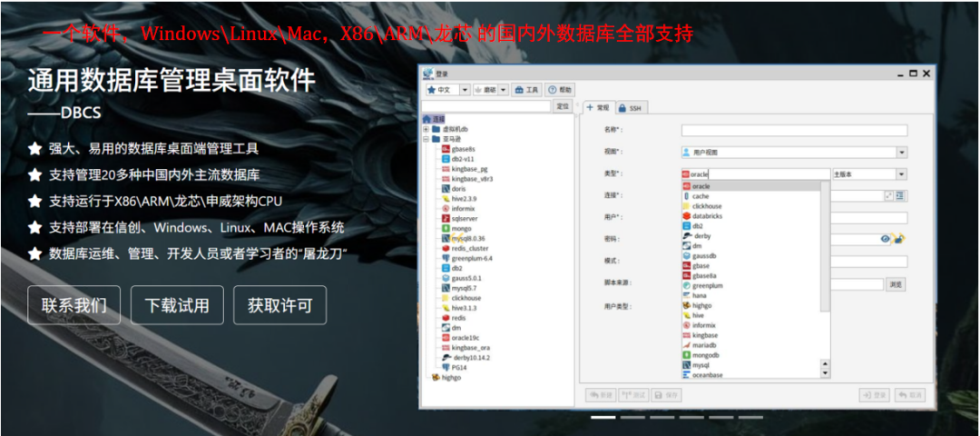Click the 保存 save button
This screenshot has width=980, height=436.
(x=666, y=395)
